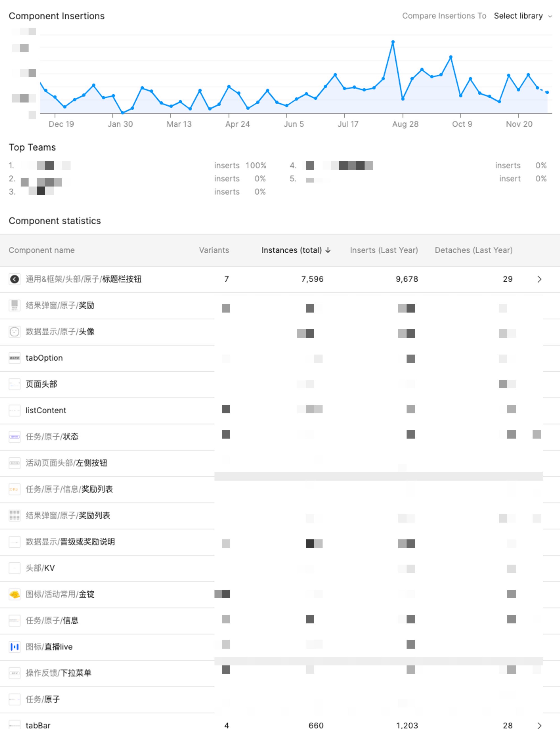This screenshot has width=560, height=729.
Task: Click the listContent component thumbnail
Action: 14,410
